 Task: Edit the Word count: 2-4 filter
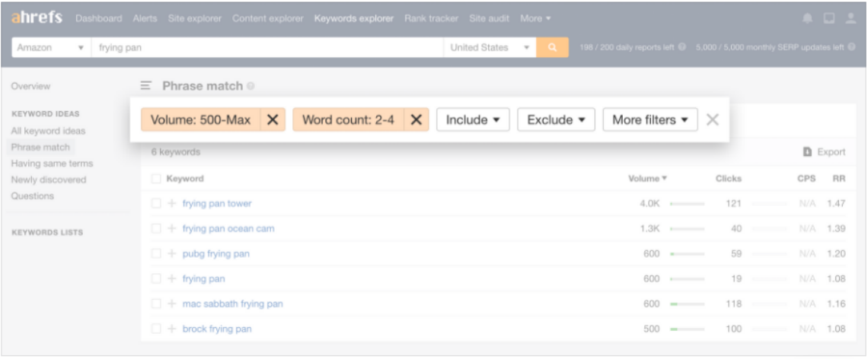tap(348, 119)
